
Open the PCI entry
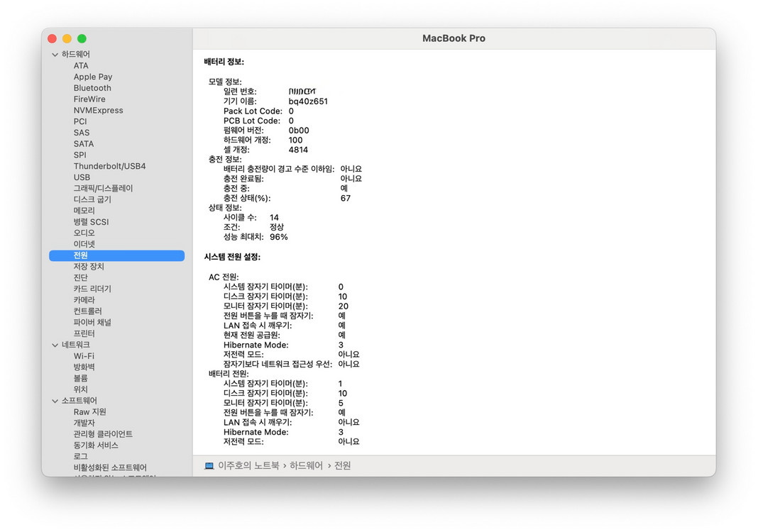click(80, 121)
